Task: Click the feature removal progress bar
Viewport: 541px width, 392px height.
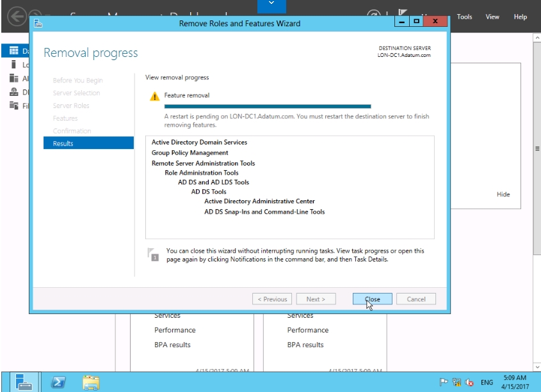Action: (x=268, y=107)
